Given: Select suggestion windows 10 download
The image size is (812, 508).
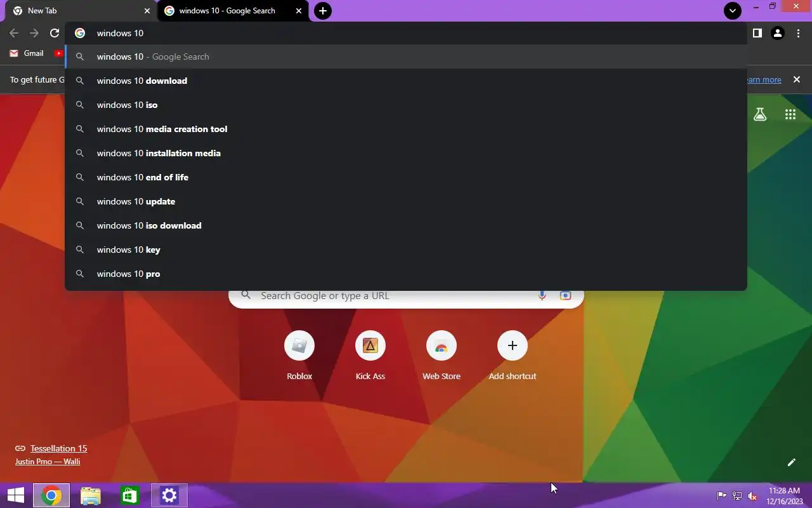Looking at the screenshot, I should [406, 81].
